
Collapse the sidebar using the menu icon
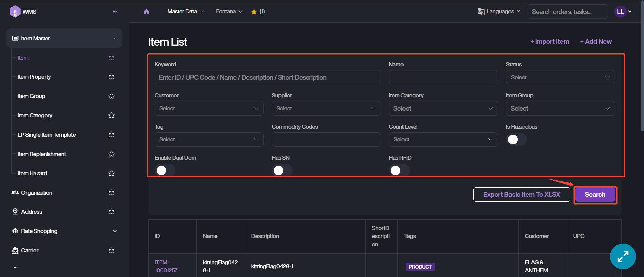pos(115,12)
